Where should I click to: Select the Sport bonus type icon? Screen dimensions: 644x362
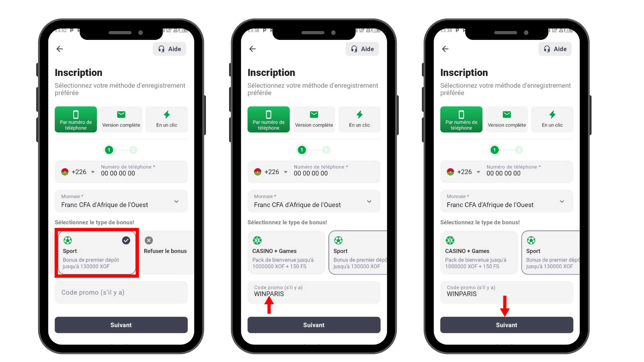(x=68, y=240)
